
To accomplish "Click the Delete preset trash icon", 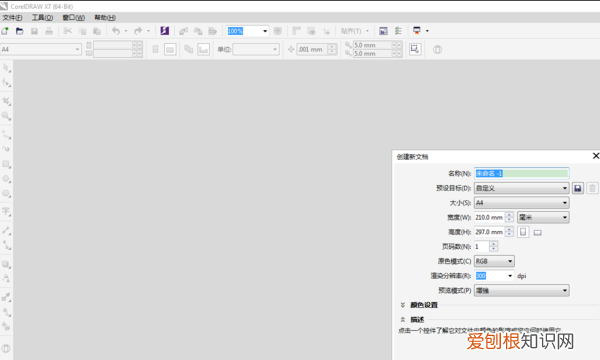I will click(592, 188).
